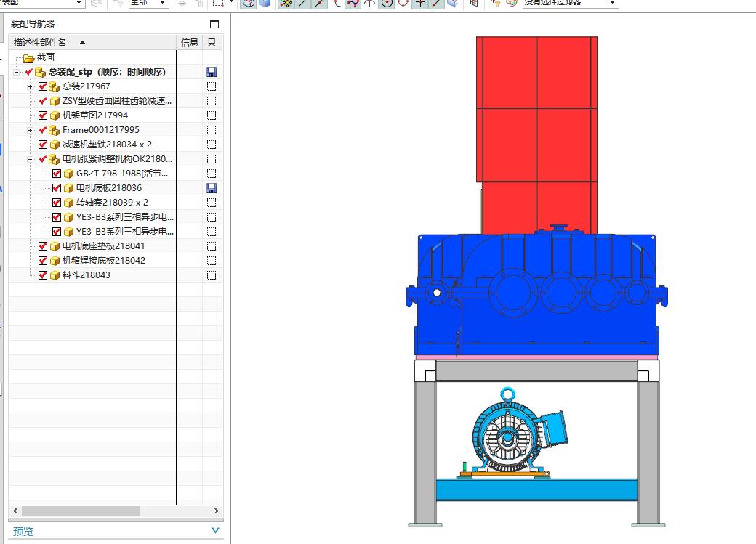Click the 信息 column header
756x544 pixels.
[x=190, y=42]
